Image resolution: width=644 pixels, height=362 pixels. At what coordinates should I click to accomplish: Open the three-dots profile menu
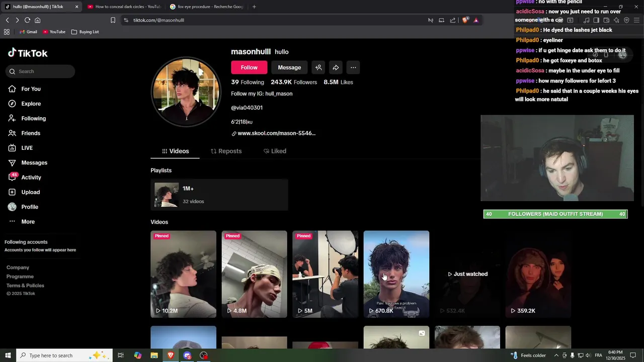pos(353,67)
